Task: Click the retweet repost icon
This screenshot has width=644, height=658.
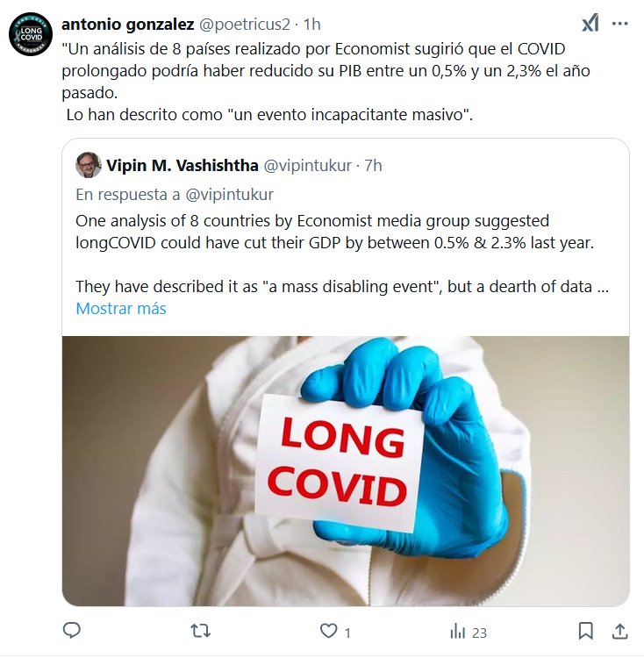Action: click(x=201, y=631)
